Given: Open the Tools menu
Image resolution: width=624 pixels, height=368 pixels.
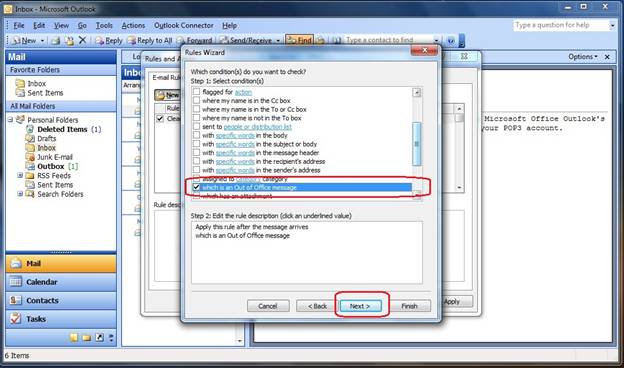Looking at the screenshot, I should [x=104, y=25].
